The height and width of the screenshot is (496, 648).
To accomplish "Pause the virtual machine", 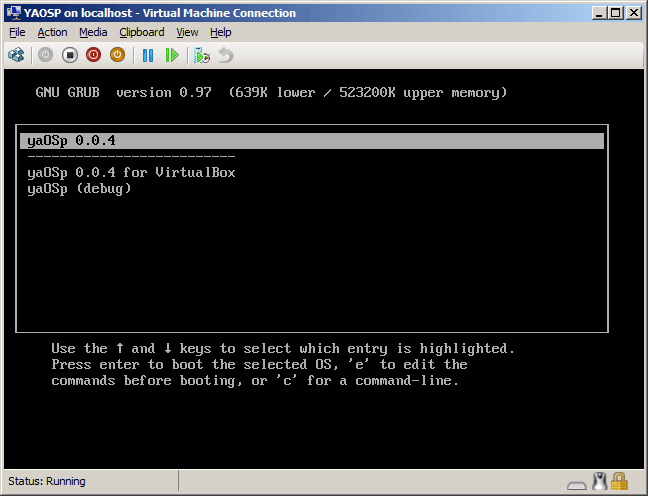I will [148, 55].
